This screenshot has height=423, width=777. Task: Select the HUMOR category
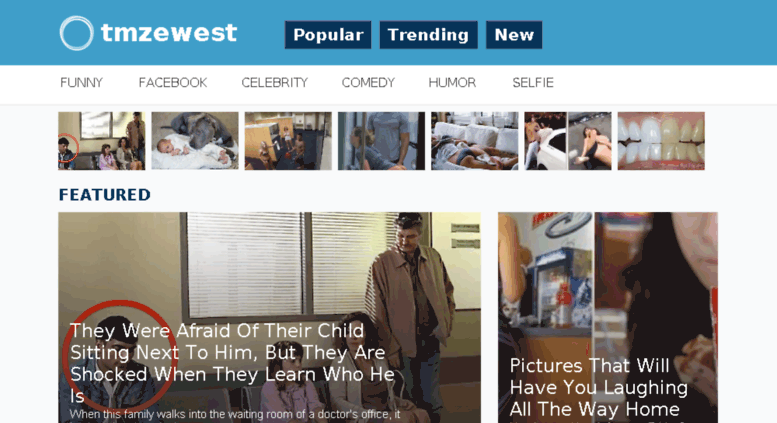(452, 82)
